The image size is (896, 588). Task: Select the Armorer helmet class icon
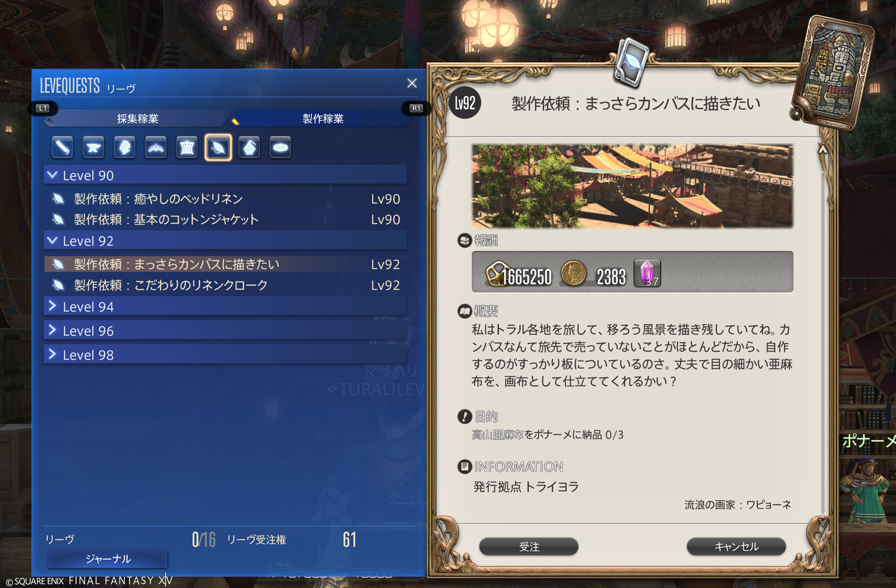click(x=125, y=147)
